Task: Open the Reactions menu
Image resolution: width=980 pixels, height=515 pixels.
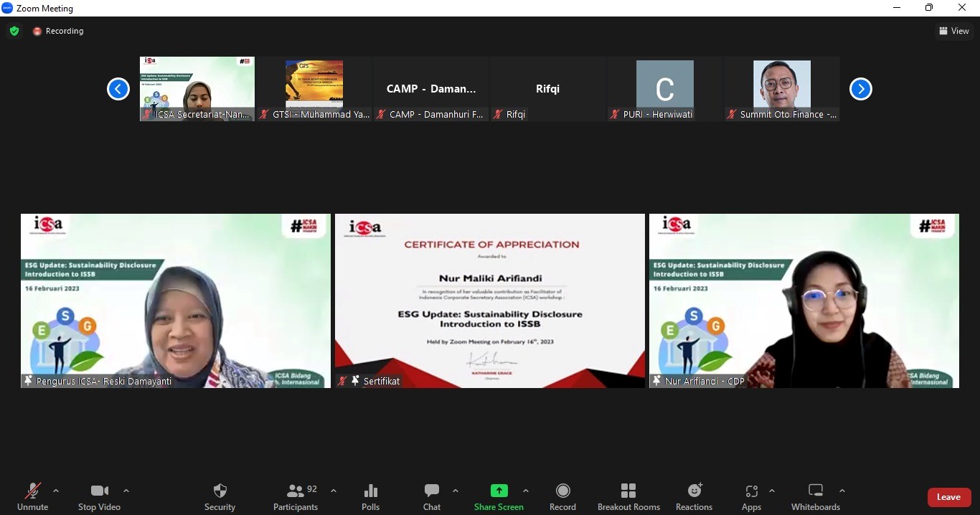Action: (694, 496)
